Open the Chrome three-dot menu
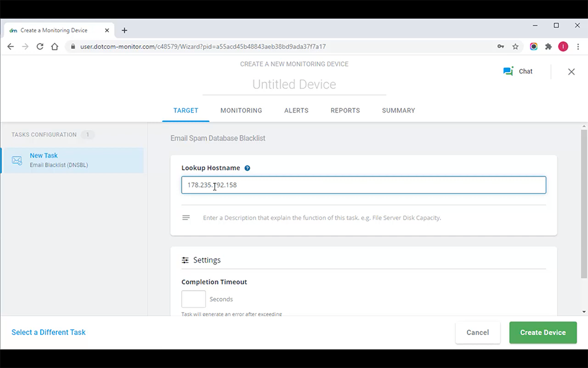This screenshot has width=588, height=368. point(579,46)
